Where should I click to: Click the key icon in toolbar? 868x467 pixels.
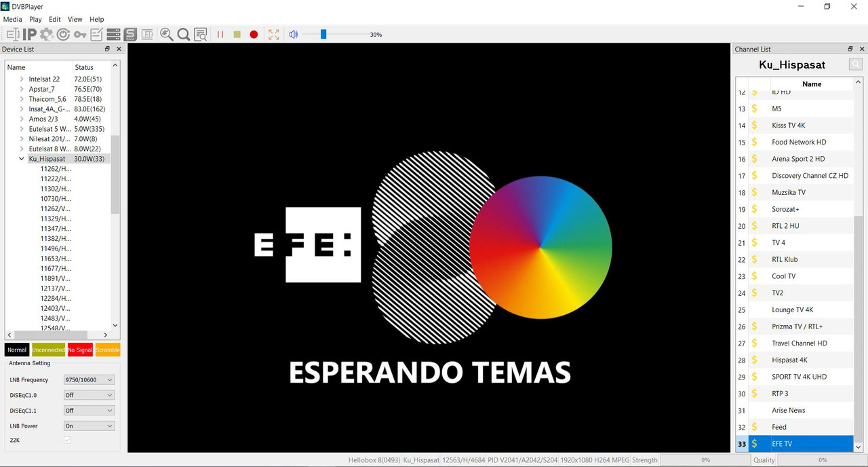pyautogui.click(x=80, y=34)
